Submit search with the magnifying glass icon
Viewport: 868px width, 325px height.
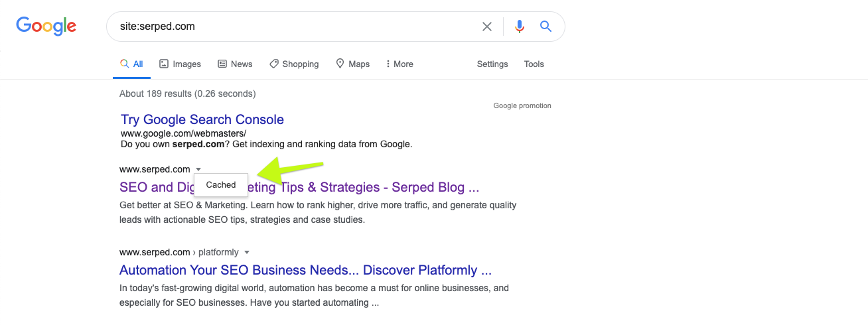click(545, 27)
